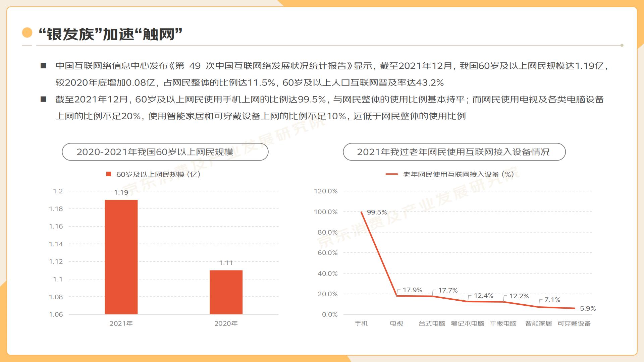Click the 17.7% data label above 台式电脑
The image size is (644, 362).
(448, 290)
